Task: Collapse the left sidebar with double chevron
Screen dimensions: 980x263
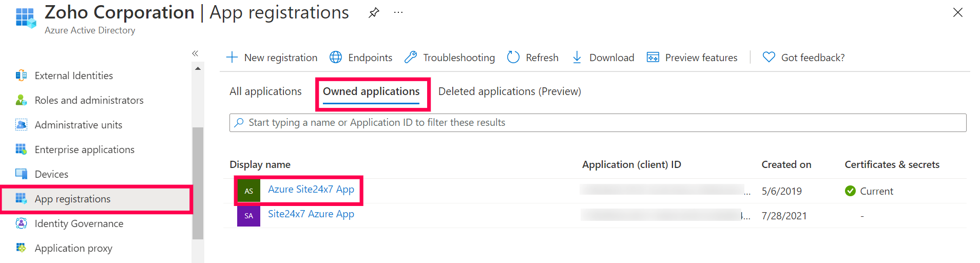Action: [x=195, y=53]
